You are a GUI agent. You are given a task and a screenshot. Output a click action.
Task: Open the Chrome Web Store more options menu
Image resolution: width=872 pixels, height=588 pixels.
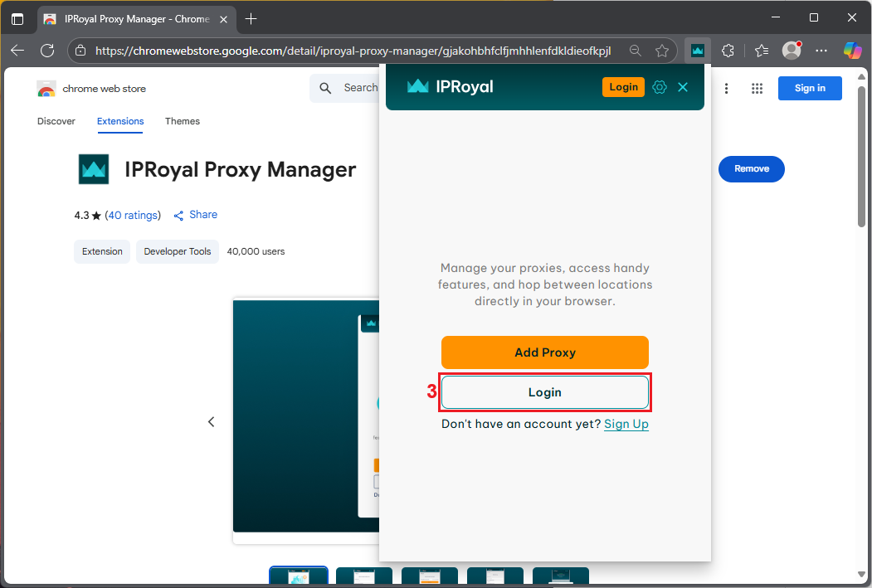coord(726,89)
